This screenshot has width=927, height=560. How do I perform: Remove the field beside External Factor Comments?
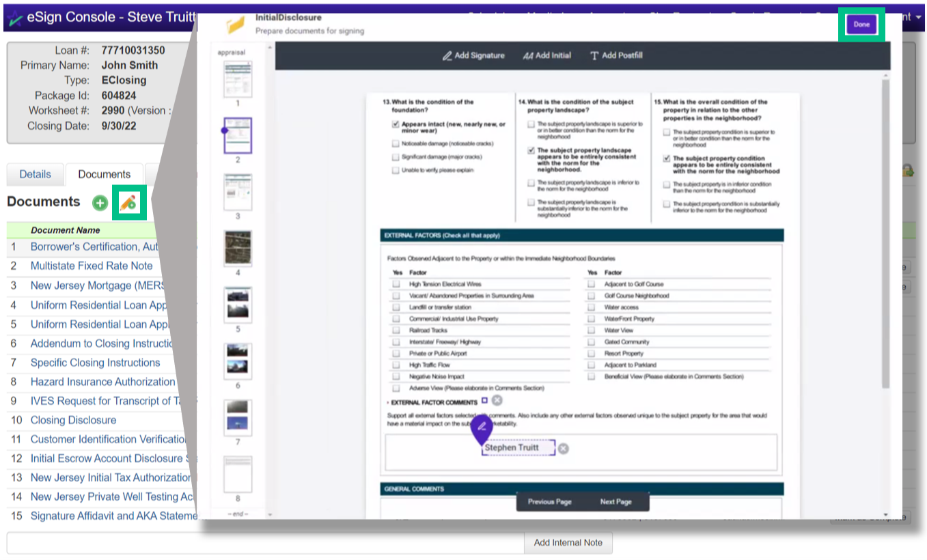[x=497, y=401]
